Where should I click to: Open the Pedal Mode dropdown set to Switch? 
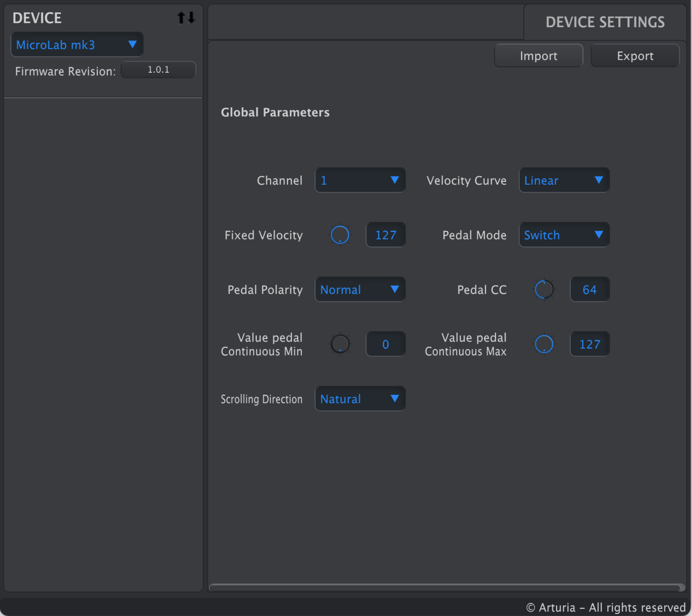click(x=564, y=235)
